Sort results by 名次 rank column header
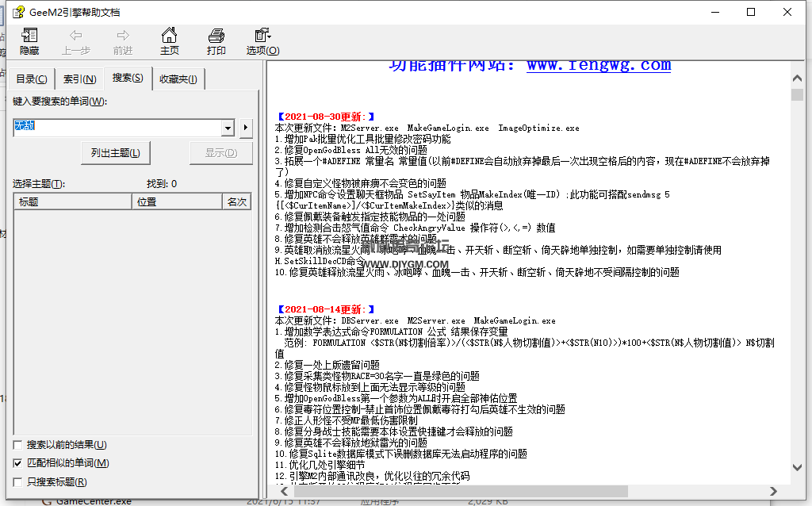This screenshot has height=506, width=812. click(236, 202)
